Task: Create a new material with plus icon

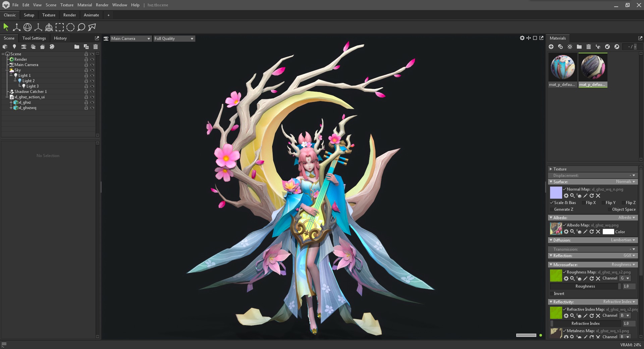Action: pyautogui.click(x=551, y=47)
